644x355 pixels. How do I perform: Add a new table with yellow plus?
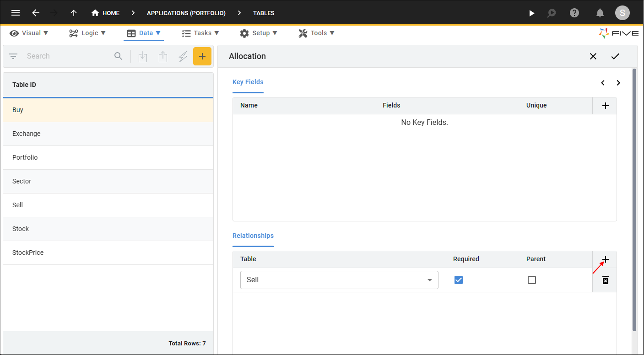(x=202, y=56)
